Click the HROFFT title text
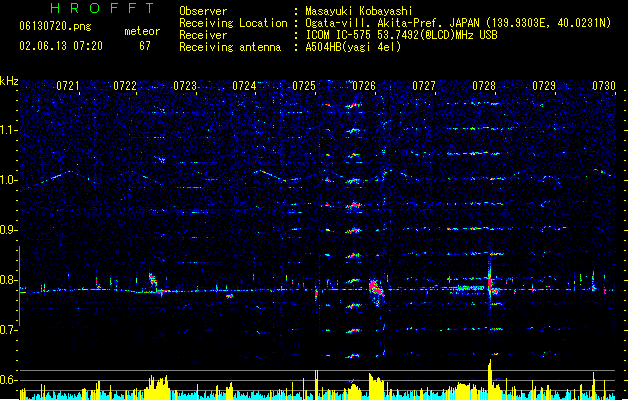 coord(103,8)
